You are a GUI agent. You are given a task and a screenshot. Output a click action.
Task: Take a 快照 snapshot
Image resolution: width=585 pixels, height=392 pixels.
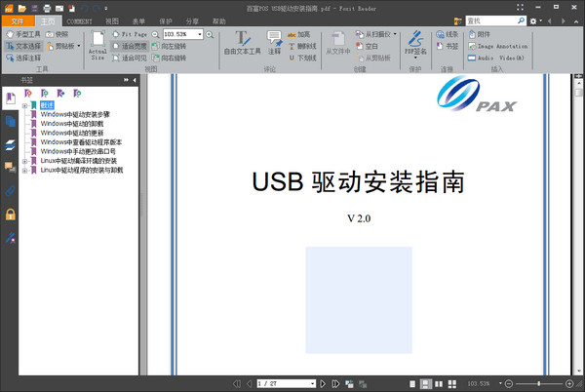pyautogui.click(x=58, y=34)
